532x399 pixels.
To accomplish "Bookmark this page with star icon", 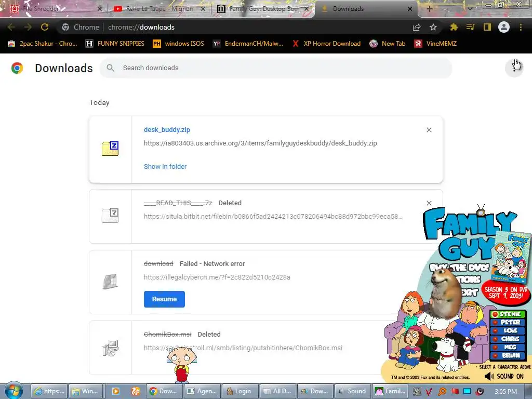I will pos(433,27).
